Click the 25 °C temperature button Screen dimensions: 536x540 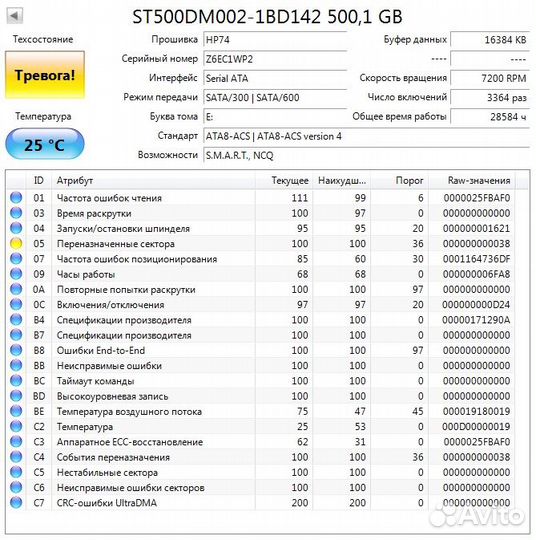point(45,144)
